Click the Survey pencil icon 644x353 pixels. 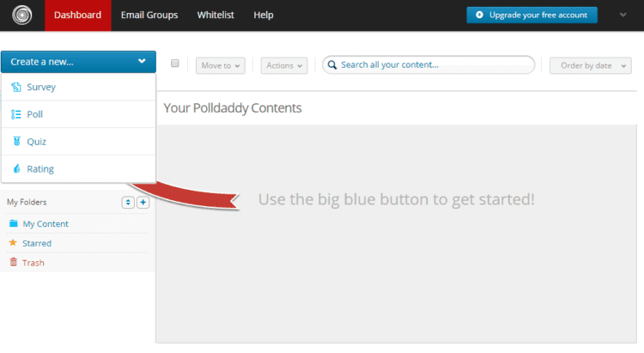[x=16, y=87]
